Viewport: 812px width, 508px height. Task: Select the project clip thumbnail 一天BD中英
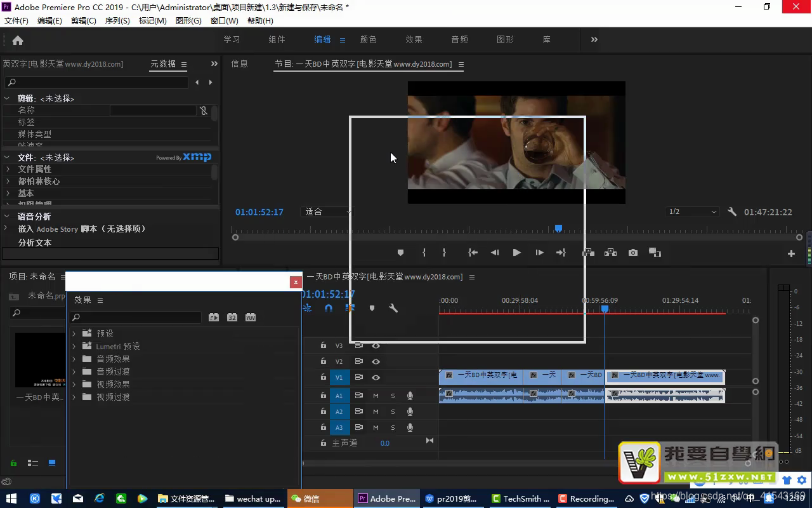[x=39, y=359]
